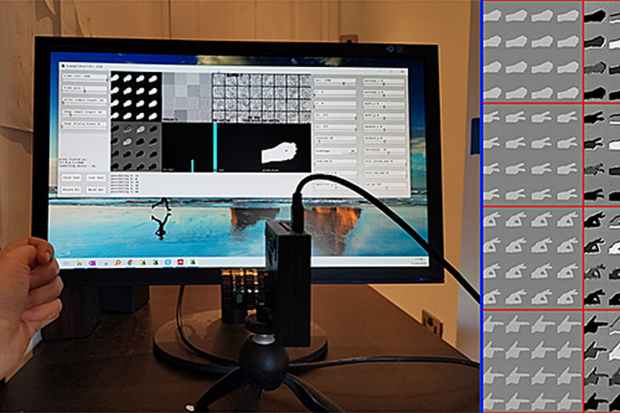Select the white hand silhouettes grid image
The width and height of the screenshot is (620, 413).
click(135, 96)
